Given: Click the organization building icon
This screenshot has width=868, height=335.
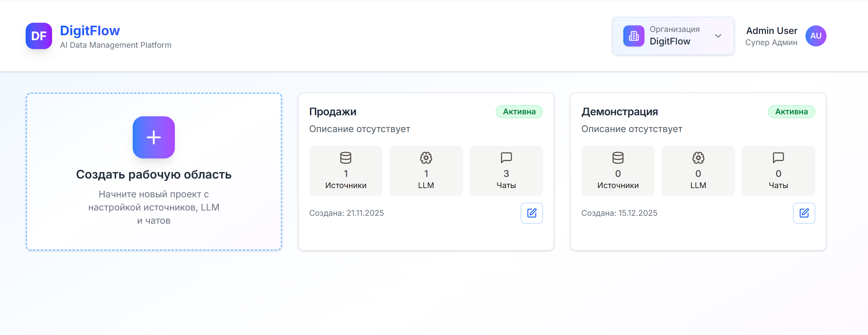Looking at the screenshot, I should (x=634, y=36).
